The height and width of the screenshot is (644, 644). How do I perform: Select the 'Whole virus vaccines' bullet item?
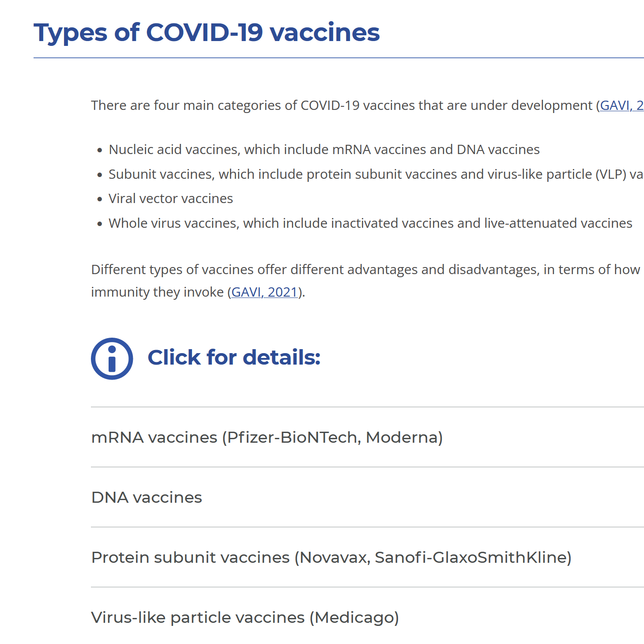(x=370, y=223)
